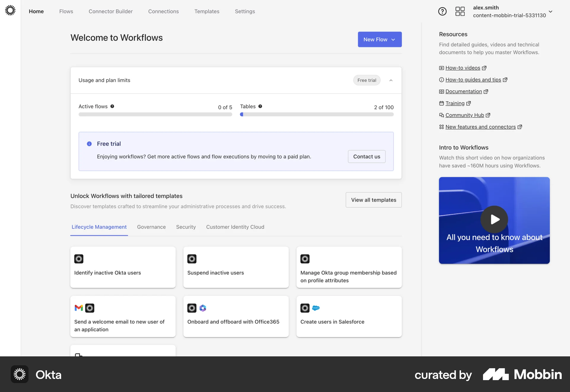This screenshot has width=570, height=392.
Task: Click the Active flows info tooltip icon
Action: tap(112, 106)
